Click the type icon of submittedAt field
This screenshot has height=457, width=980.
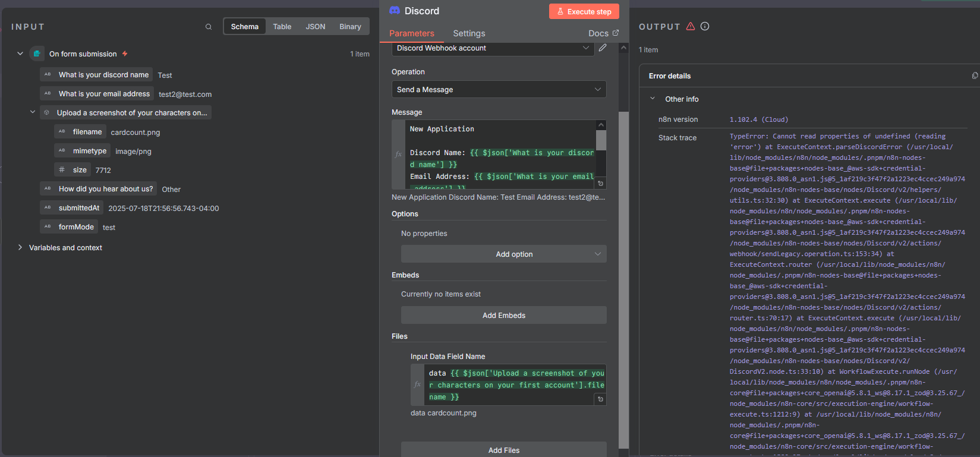tap(48, 207)
